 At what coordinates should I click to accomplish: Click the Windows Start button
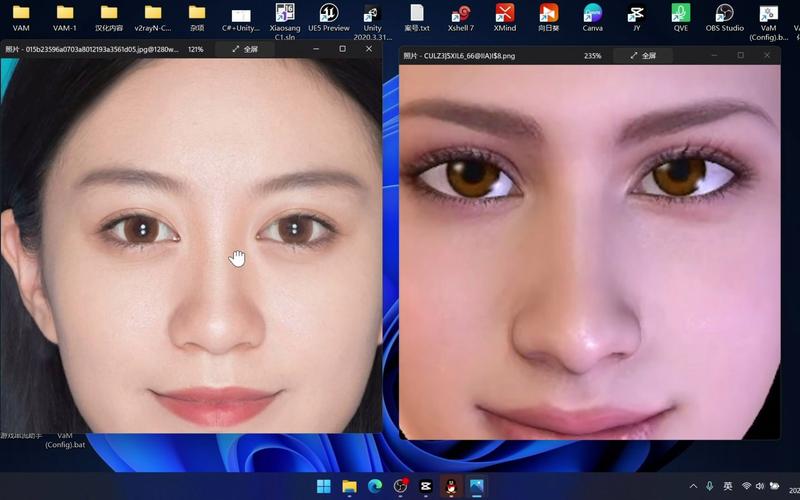coord(324,487)
